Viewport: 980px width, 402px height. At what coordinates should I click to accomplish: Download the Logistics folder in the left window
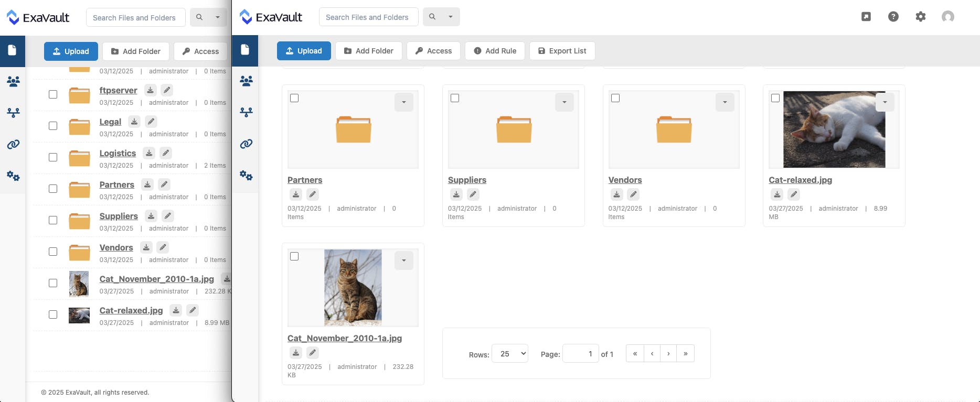[x=149, y=153]
